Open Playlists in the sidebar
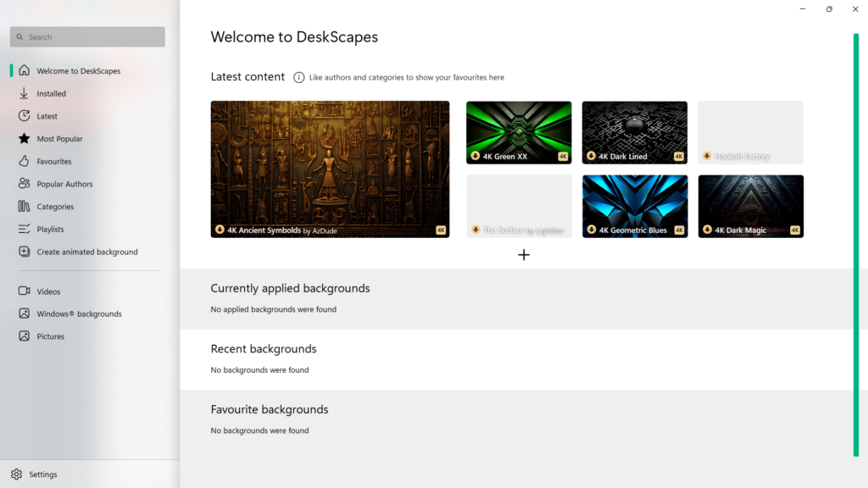868x488 pixels. [x=87, y=229]
